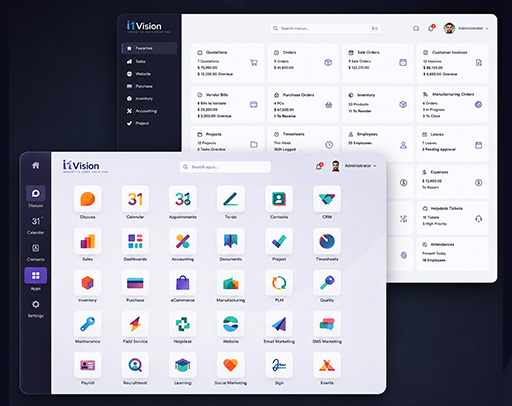512x406 pixels.
Task: Open the Discuss app tile
Action: pos(88,199)
